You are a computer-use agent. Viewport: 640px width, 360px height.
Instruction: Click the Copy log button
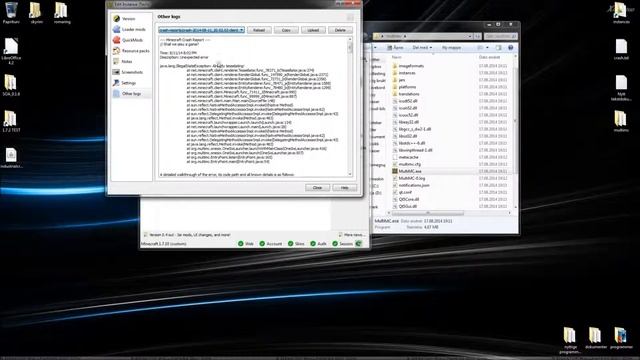coord(286,30)
